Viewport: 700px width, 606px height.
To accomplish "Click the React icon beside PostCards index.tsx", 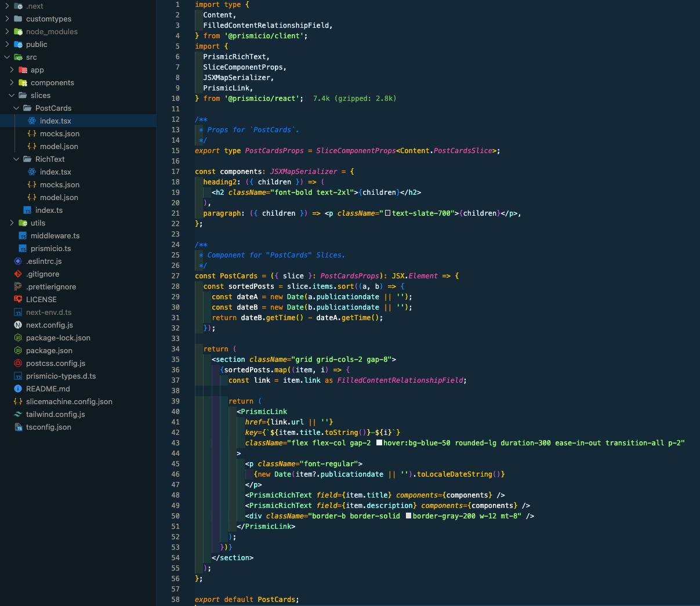I will point(32,121).
